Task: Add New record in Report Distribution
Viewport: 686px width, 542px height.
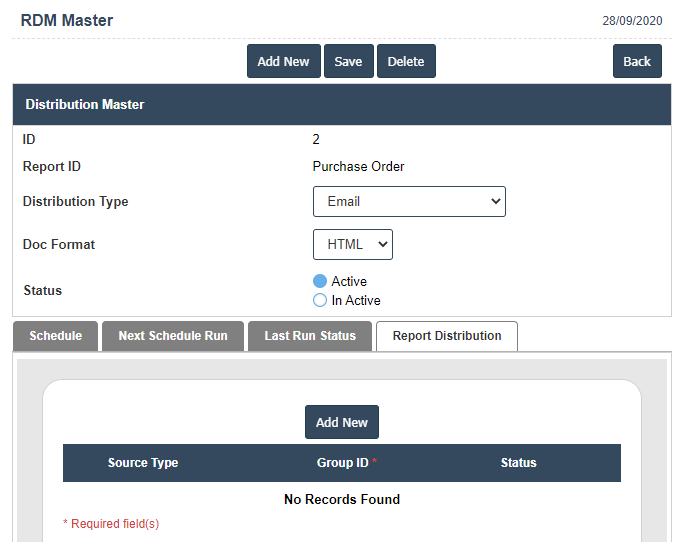Action: (342, 422)
